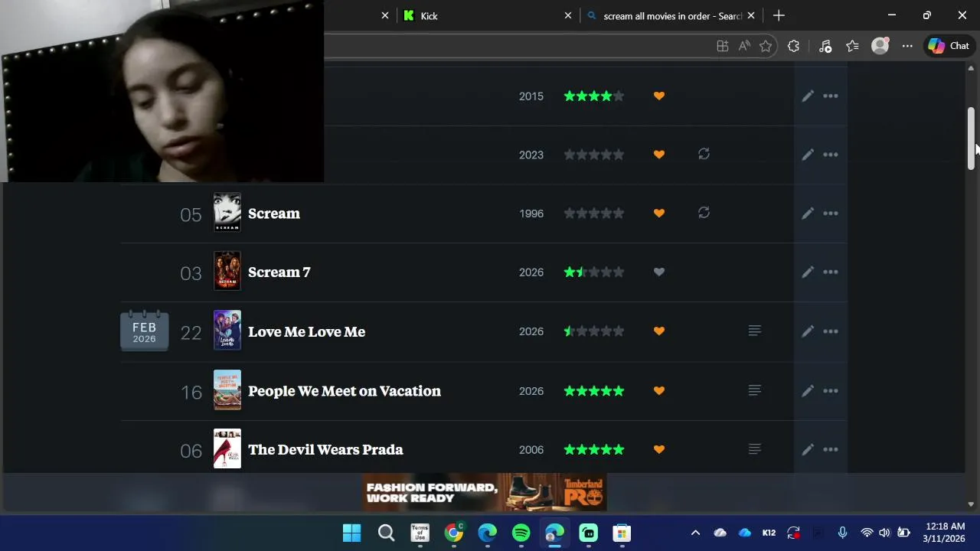The height and width of the screenshot is (551, 980).
Task: Open more options for Scream 7
Action: coord(831,272)
